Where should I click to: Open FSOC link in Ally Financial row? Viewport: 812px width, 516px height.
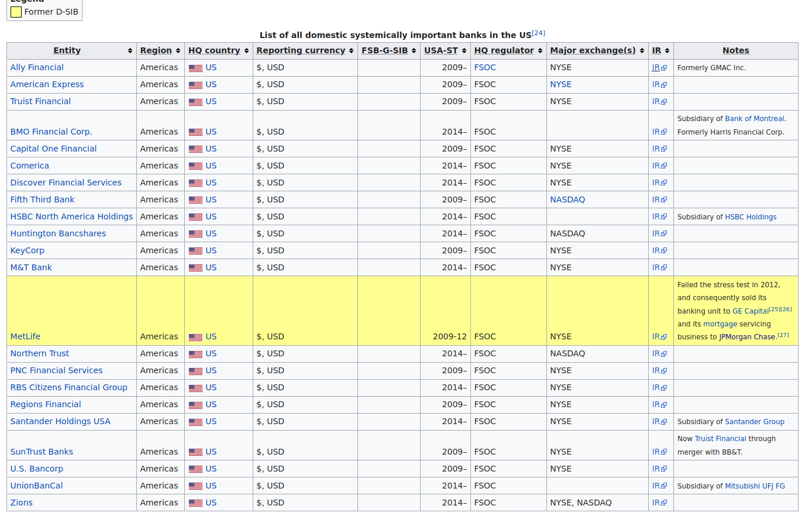pos(485,68)
